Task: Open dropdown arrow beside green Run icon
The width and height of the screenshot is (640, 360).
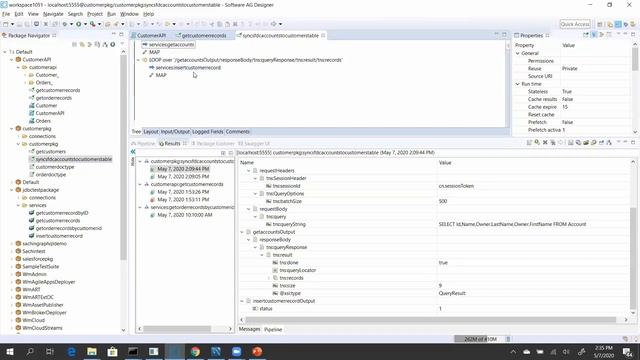Action: click(85, 24)
